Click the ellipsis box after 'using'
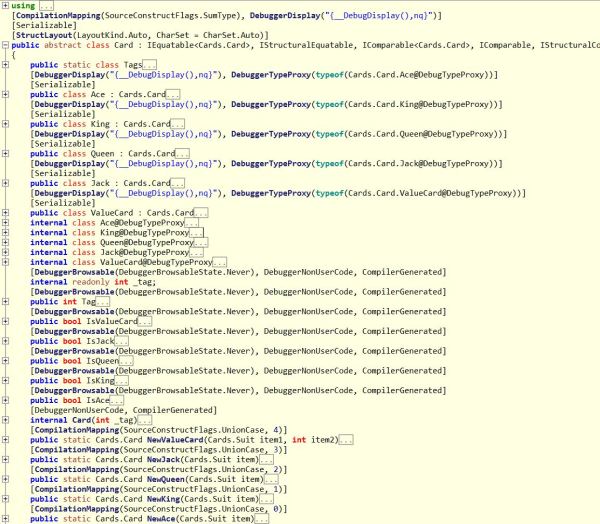The width and height of the screenshot is (600, 524). click(x=46, y=6)
